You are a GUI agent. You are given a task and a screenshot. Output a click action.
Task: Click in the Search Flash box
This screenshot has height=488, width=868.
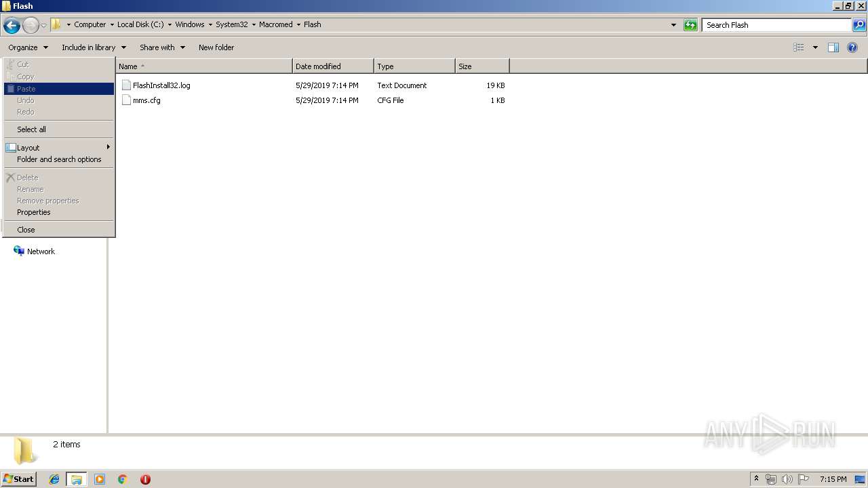[x=776, y=25]
